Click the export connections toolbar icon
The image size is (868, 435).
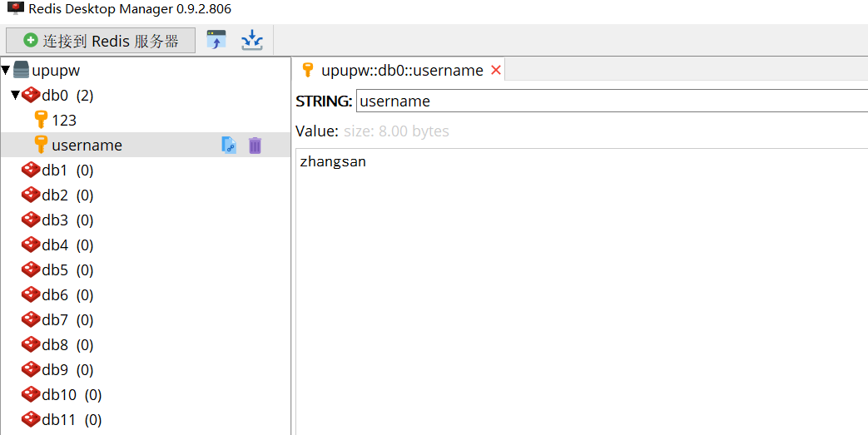pyautogui.click(x=251, y=40)
